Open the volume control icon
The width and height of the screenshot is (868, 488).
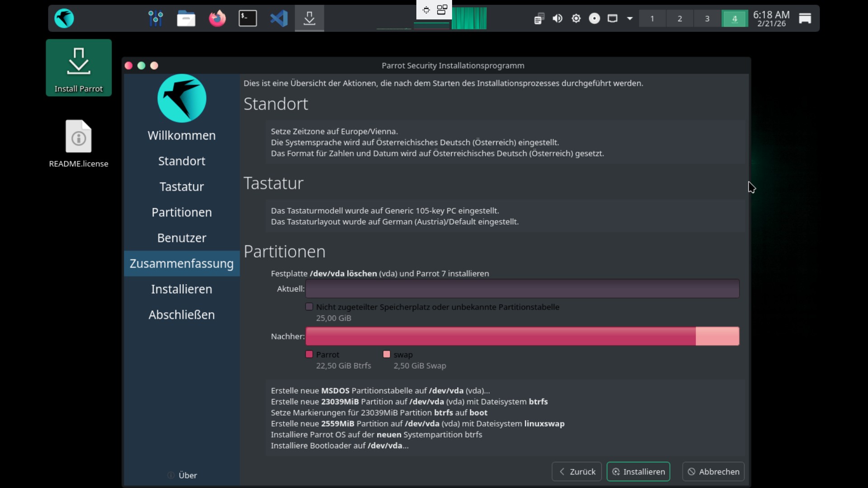coord(557,19)
